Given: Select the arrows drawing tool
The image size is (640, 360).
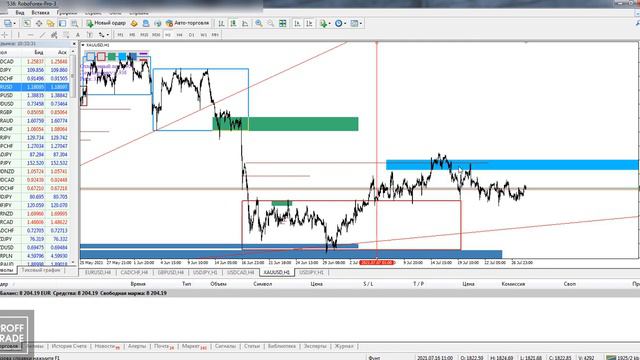Looking at the screenshot, I should point(101,35).
